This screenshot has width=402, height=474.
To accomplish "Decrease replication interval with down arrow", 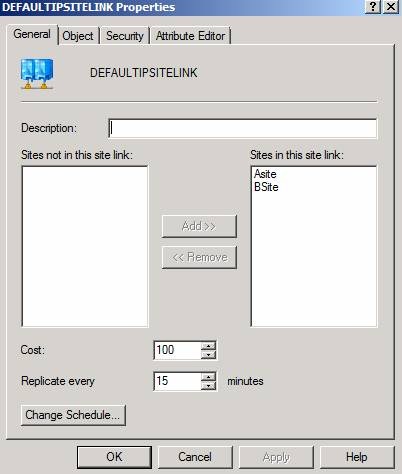I will [x=209, y=386].
